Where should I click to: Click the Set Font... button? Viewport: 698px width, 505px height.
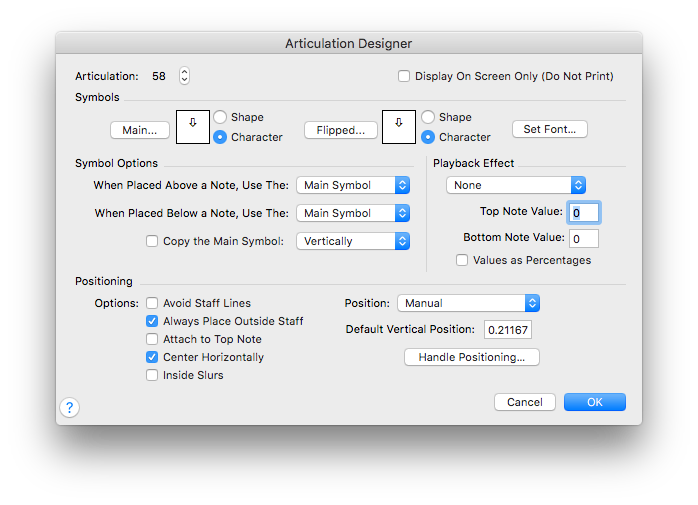pos(549,129)
